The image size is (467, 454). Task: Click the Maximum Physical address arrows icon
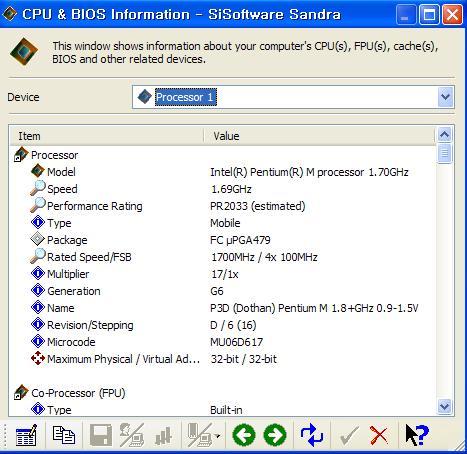coord(37,358)
